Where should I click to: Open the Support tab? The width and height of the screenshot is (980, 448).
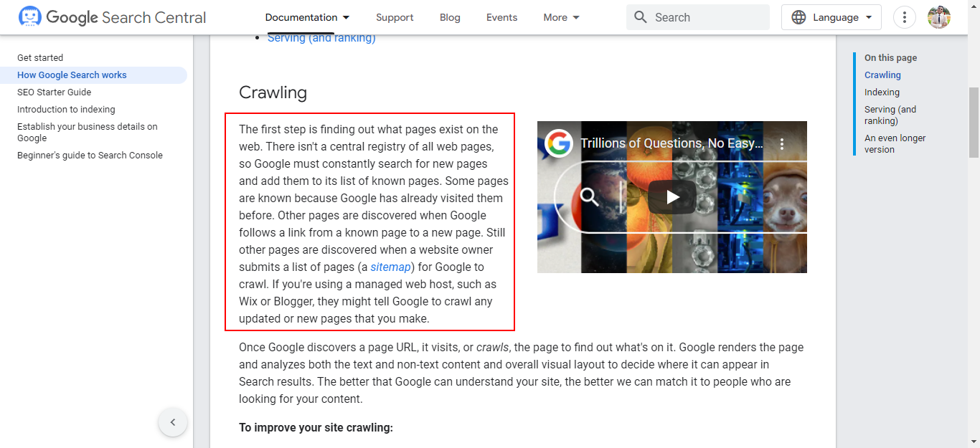click(395, 17)
